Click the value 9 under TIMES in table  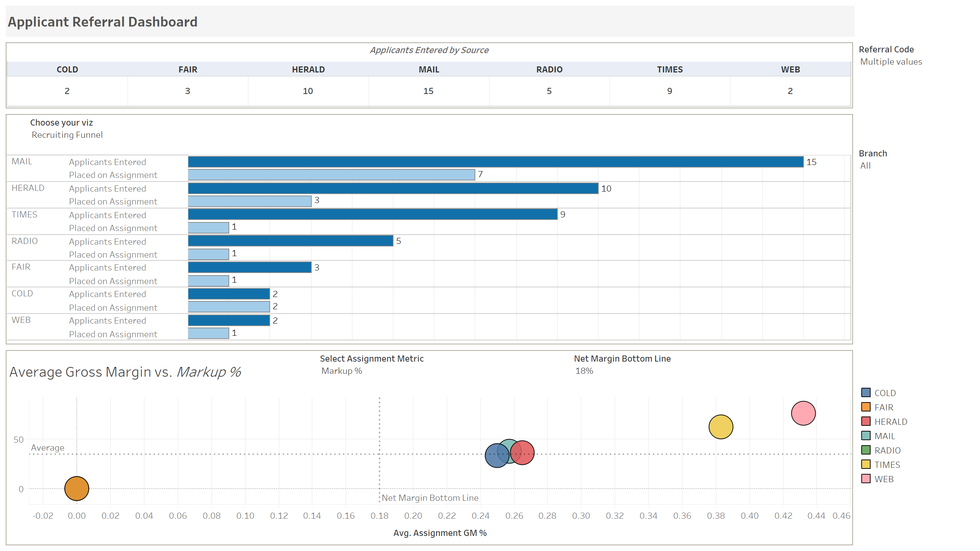670,91
